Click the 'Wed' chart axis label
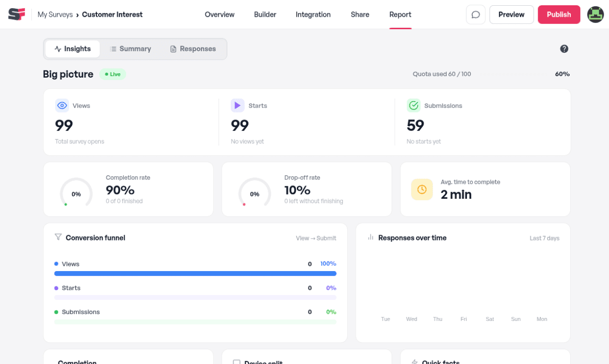609x364 pixels. 411,319
